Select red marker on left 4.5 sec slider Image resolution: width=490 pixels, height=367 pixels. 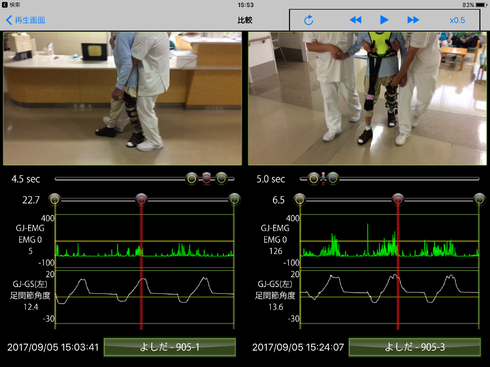click(x=207, y=179)
